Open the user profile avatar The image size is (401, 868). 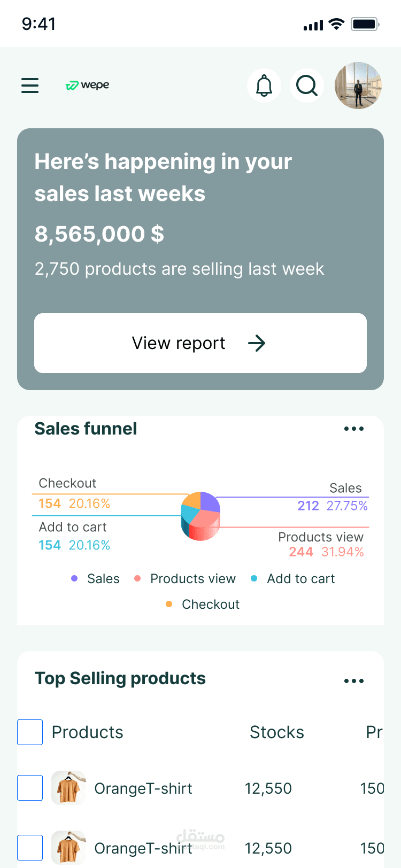(358, 86)
